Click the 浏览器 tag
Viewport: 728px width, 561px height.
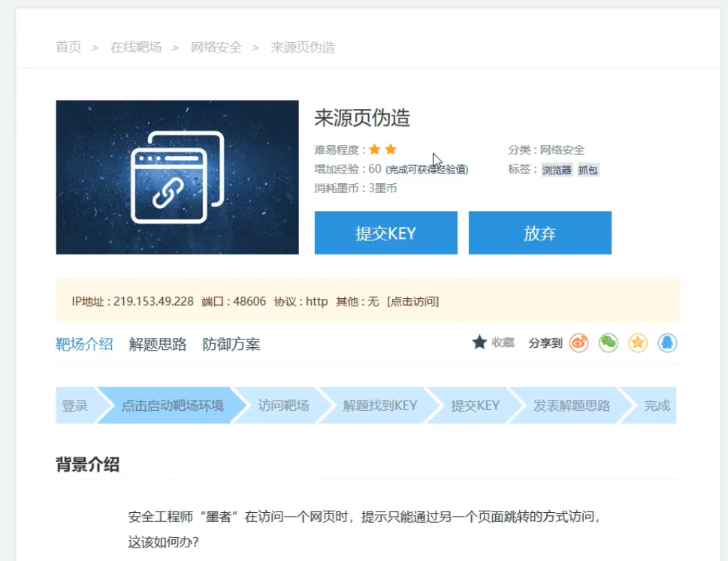coord(557,170)
